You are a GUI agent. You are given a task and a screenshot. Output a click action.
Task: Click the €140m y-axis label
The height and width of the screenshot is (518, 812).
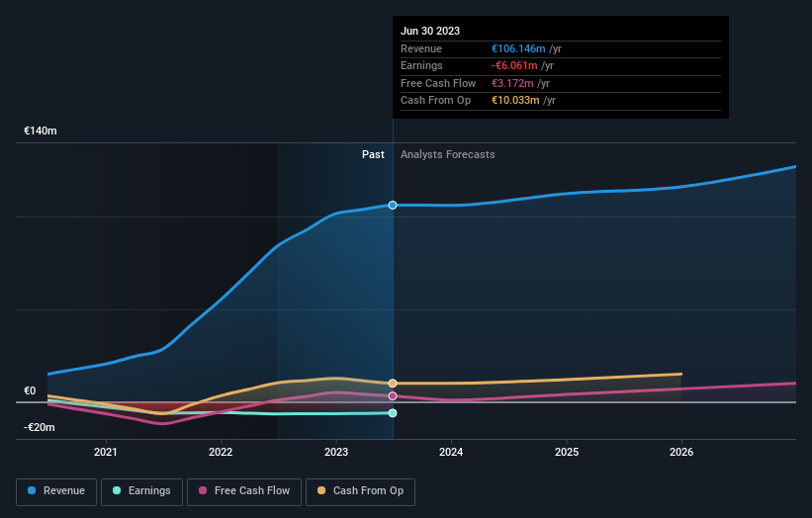[41, 130]
